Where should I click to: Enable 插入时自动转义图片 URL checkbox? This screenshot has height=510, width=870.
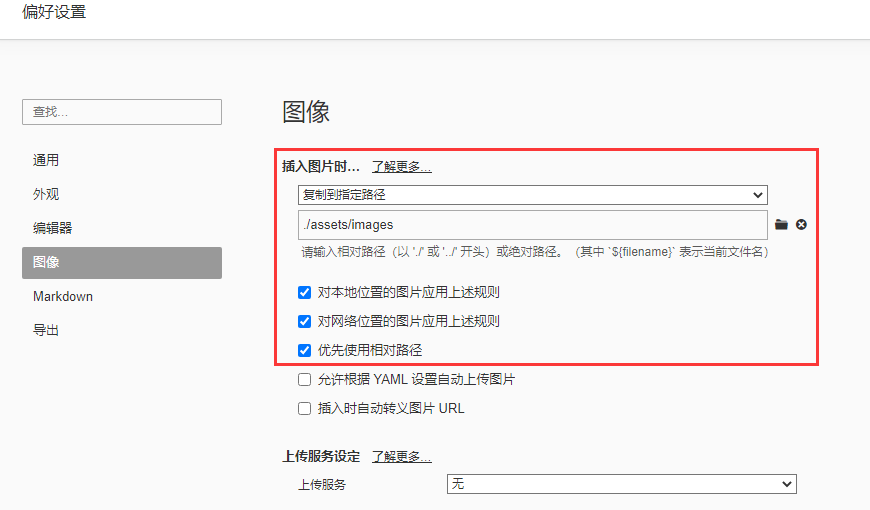pos(304,408)
